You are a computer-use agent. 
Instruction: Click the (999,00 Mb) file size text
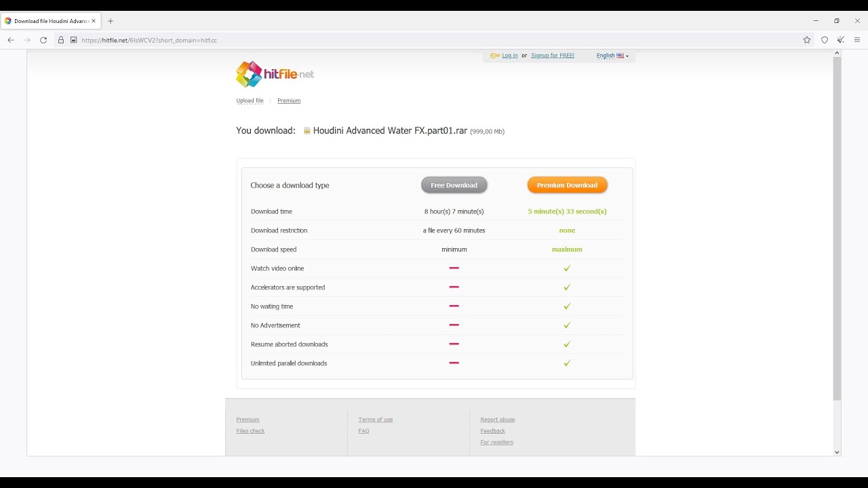[488, 131]
